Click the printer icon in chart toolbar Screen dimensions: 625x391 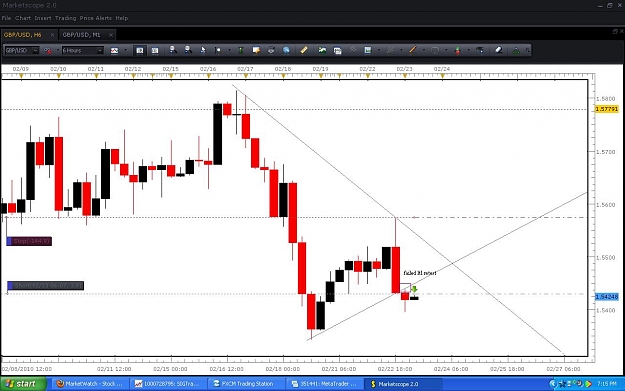pos(271,50)
